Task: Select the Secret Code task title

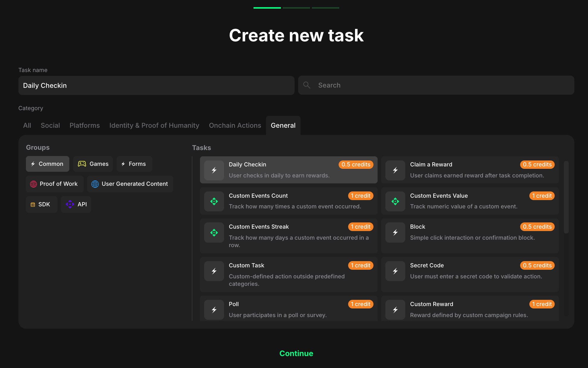Action: (x=427, y=265)
